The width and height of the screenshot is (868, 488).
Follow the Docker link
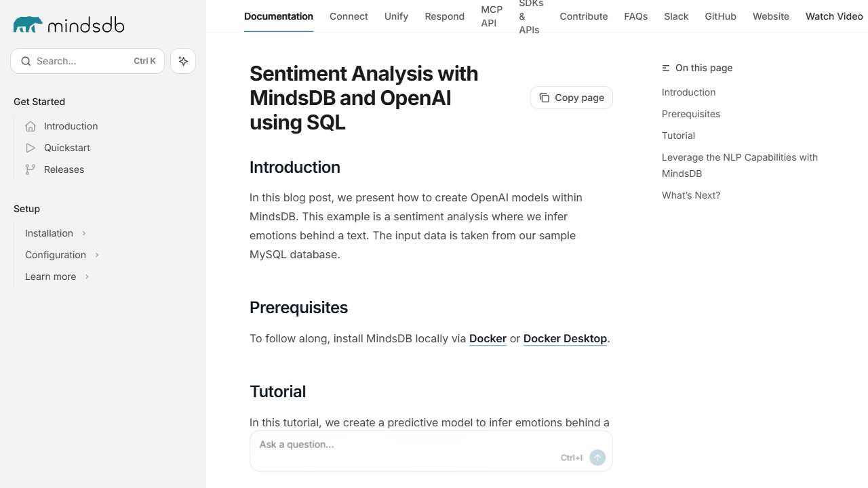tap(488, 338)
